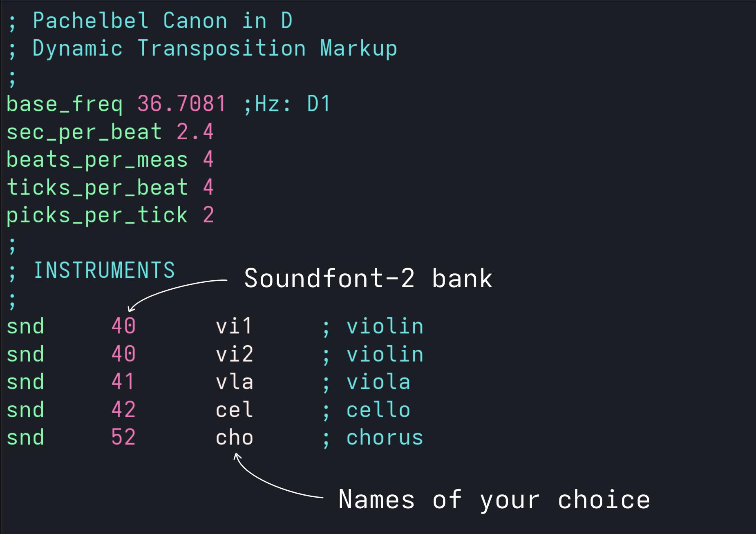756x534 pixels.
Task: Click the 2.4 seconds-per-beat value
Action: point(195,132)
